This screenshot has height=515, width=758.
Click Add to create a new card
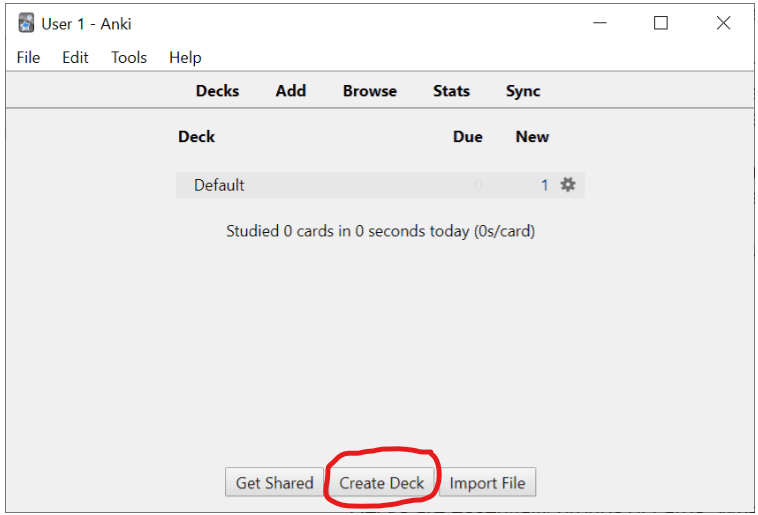pos(291,91)
